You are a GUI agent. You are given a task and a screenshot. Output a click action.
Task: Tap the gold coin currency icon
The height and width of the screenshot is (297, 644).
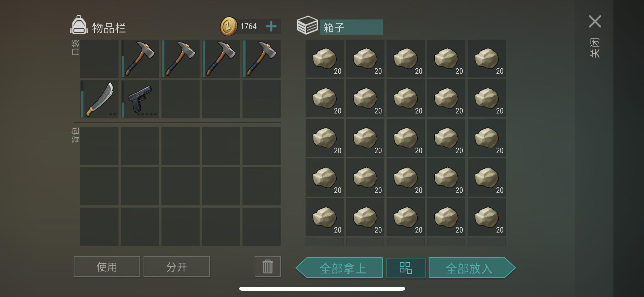[x=229, y=26]
